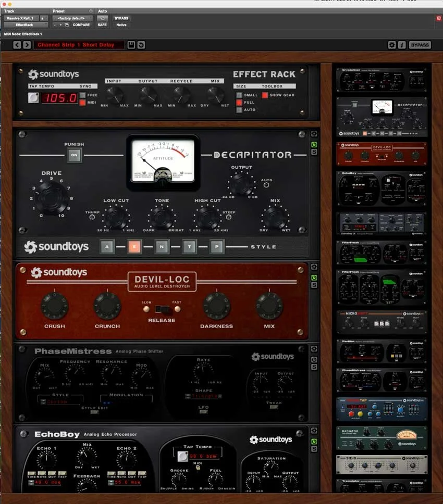The image size is (443, 504).
Task: Open the Auto plug-in automation enable icon
Action: coord(102,18)
